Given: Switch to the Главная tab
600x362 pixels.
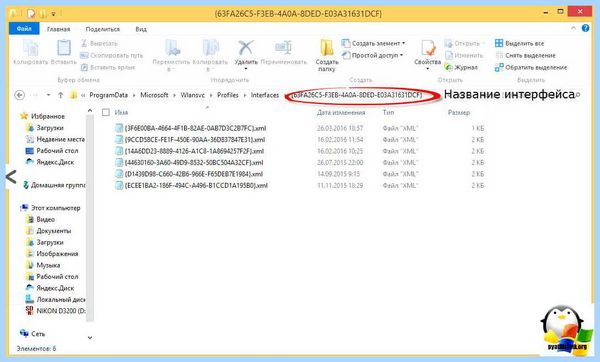Looking at the screenshot, I should click(x=59, y=29).
